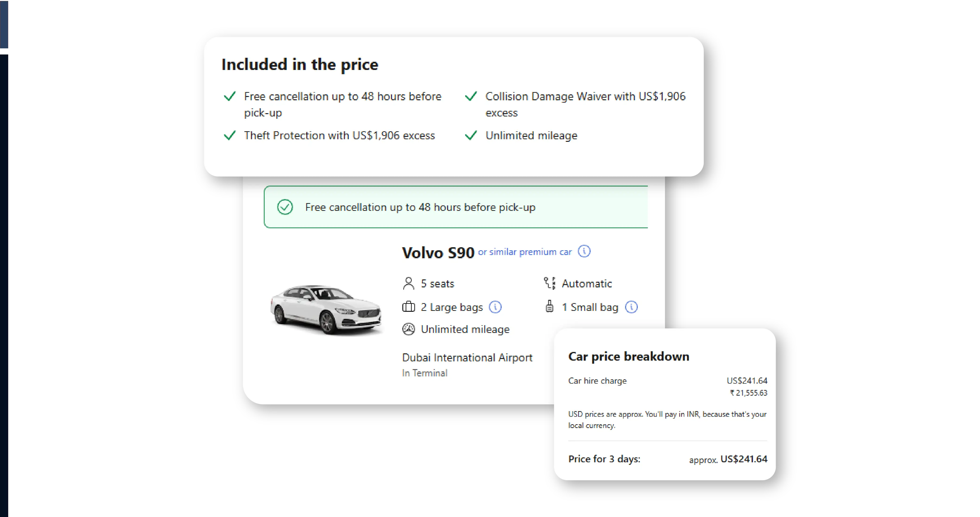Click the approx. US$241.64 total price
Image resolution: width=980 pixels, height=517 pixels.
pyautogui.click(x=728, y=459)
